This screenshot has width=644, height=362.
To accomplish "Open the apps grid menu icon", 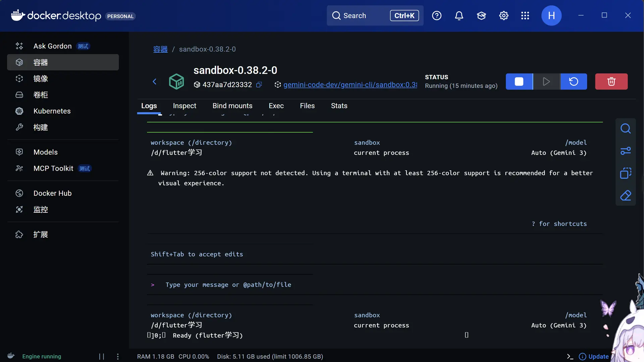I will pos(525,15).
